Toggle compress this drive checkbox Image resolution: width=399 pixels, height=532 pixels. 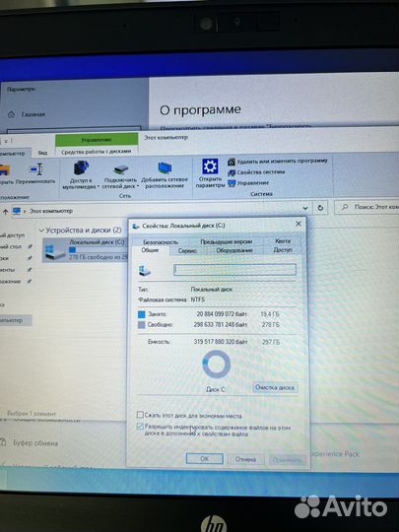tap(140, 415)
